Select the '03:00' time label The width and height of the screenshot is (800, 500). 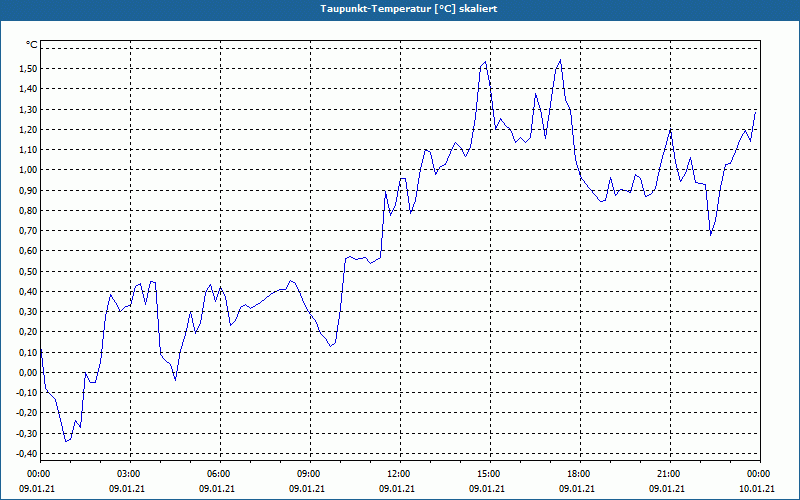[x=130, y=474]
